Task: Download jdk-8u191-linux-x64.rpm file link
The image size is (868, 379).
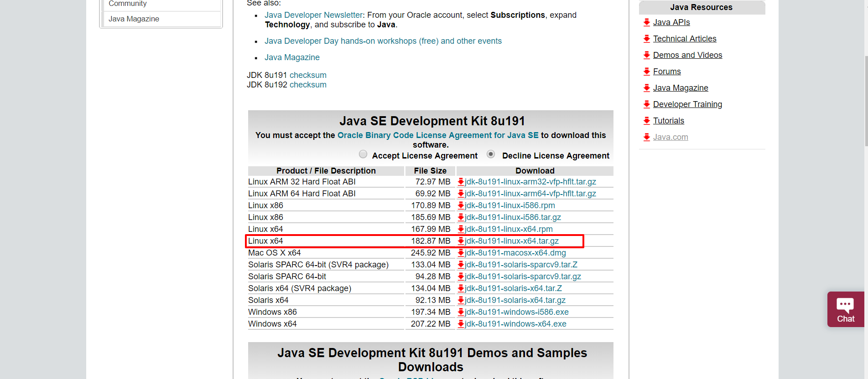Action: [509, 229]
